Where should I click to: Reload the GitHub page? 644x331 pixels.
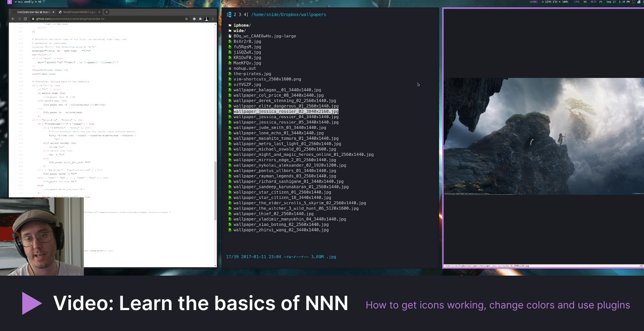[25, 19]
